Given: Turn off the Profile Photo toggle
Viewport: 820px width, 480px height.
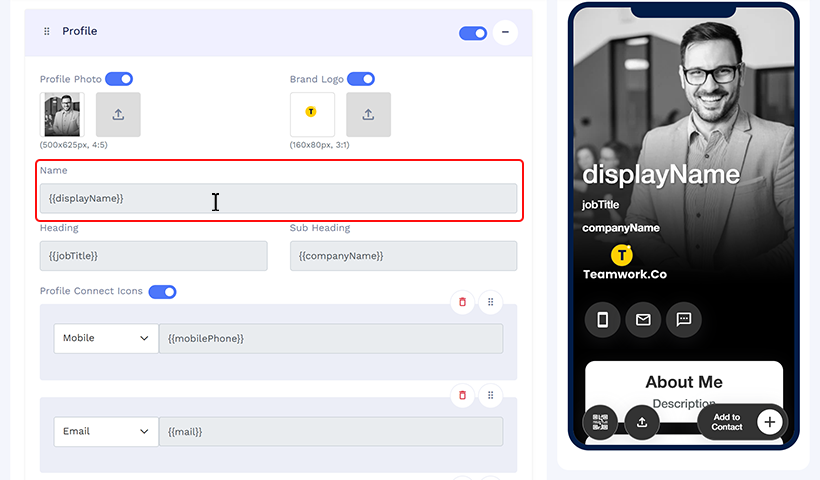Looking at the screenshot, I should [119, 79].
